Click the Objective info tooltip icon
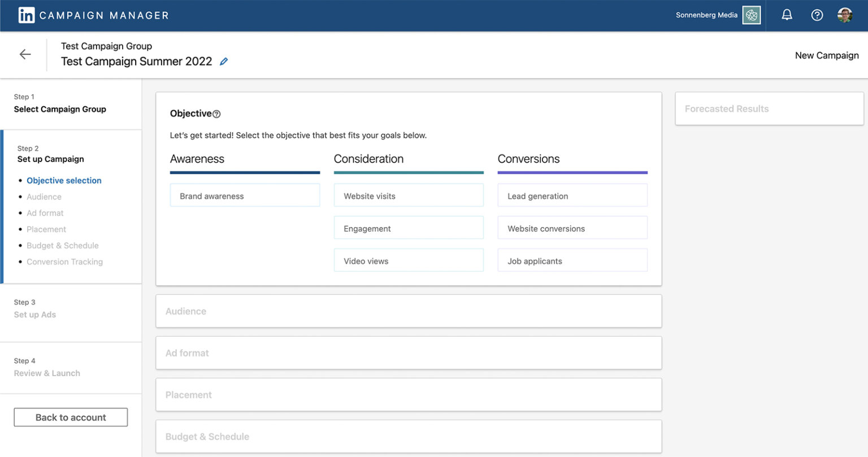 point(216,114)
